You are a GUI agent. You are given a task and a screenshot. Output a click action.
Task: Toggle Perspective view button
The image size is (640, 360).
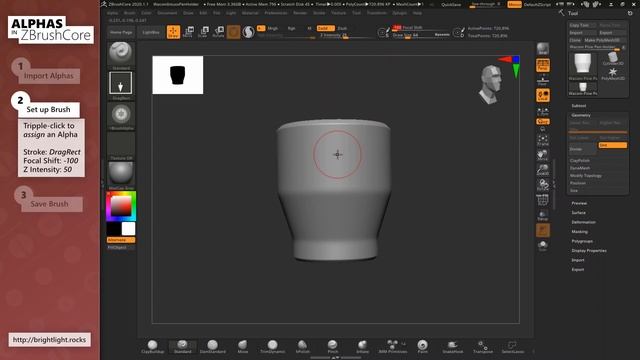(x=542, y=65)
